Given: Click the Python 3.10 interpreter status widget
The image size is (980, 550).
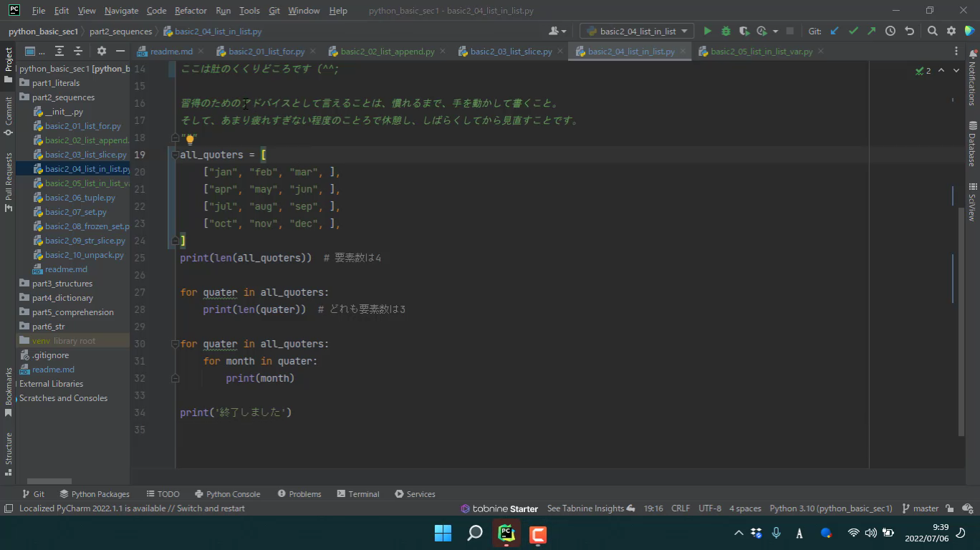Looking at the screenshot, I should coord(830,508).
